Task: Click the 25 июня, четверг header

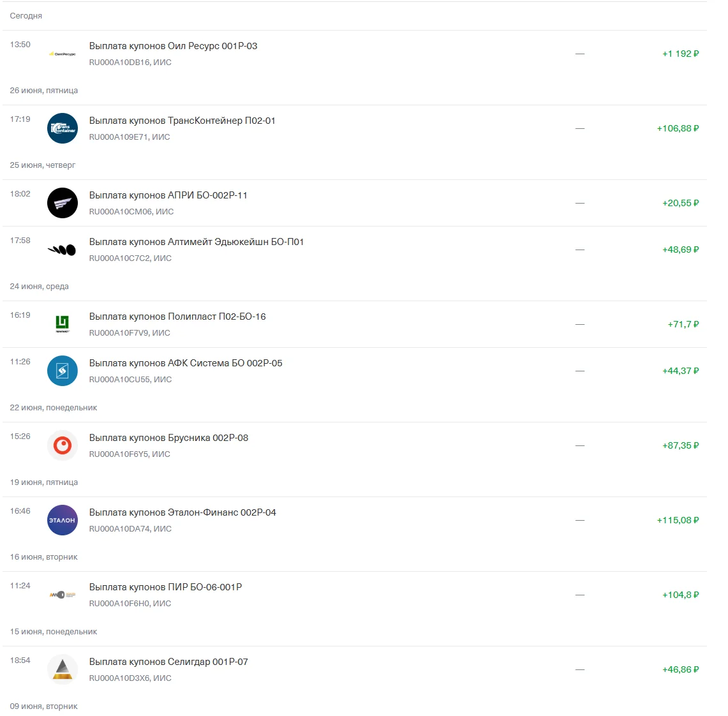Action: click(42, 165)
